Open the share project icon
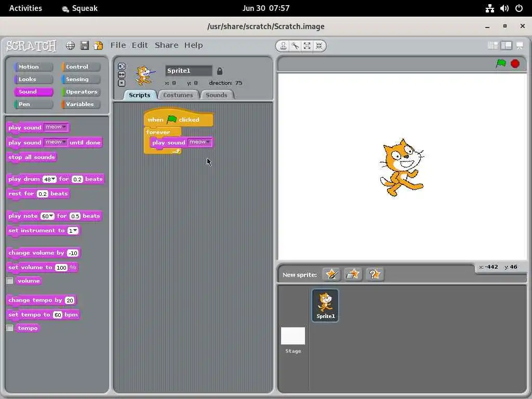The height and width of the screenshot is (399, 532). [98, 46]
